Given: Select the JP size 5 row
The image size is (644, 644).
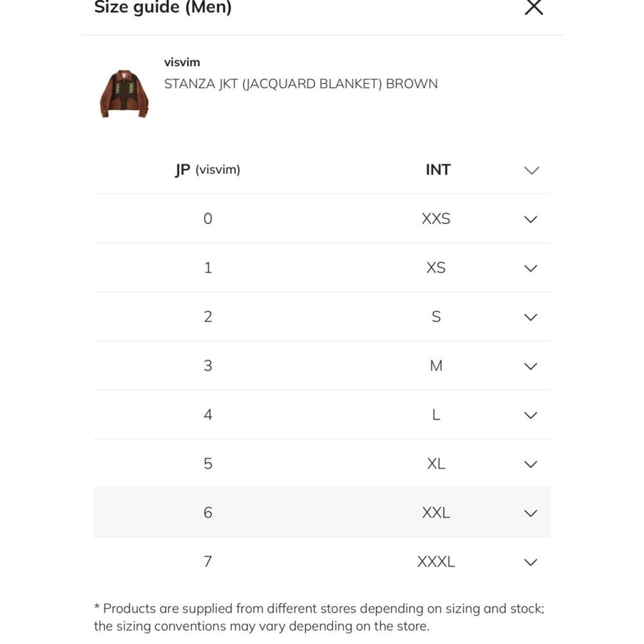Looking at the screenshot, I should point(322,464).
